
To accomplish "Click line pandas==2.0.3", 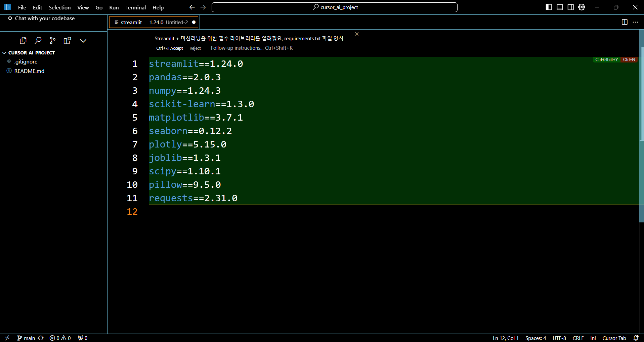I will point(185,77).
